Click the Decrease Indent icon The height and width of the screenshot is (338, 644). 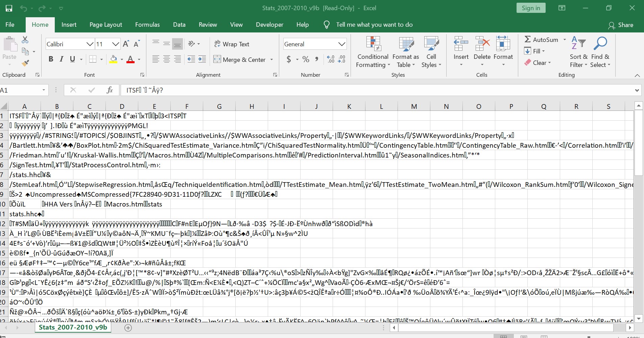191,59
